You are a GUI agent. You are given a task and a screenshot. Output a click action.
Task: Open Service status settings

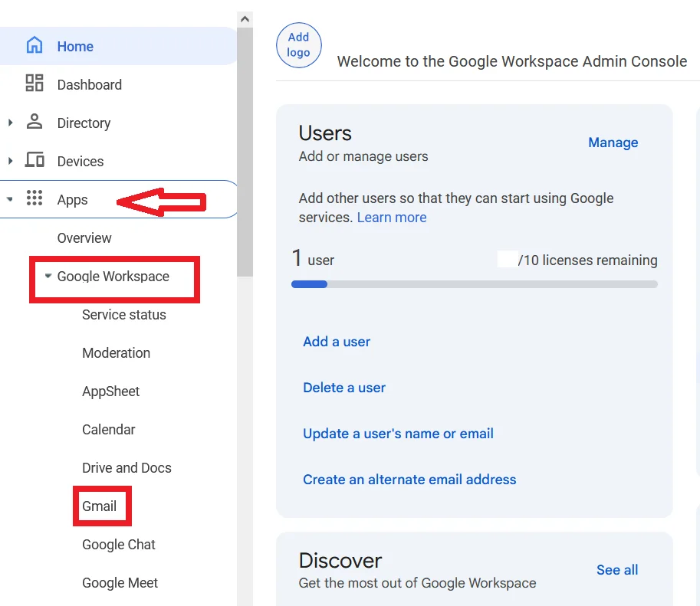(124, 315)
